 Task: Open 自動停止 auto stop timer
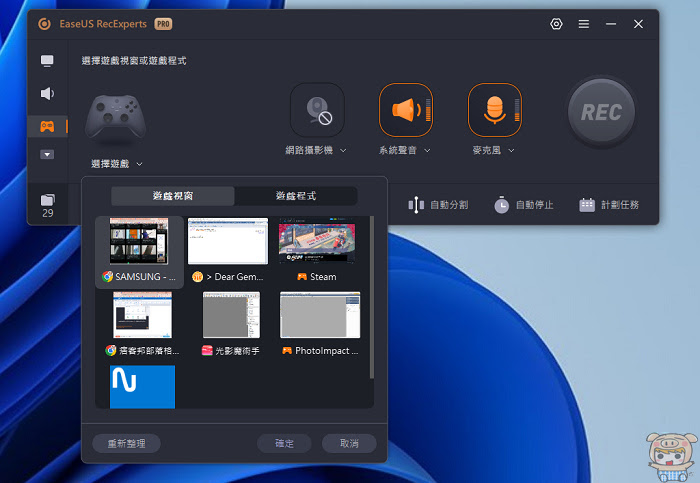pyautogui.click(x=523, y=205)
